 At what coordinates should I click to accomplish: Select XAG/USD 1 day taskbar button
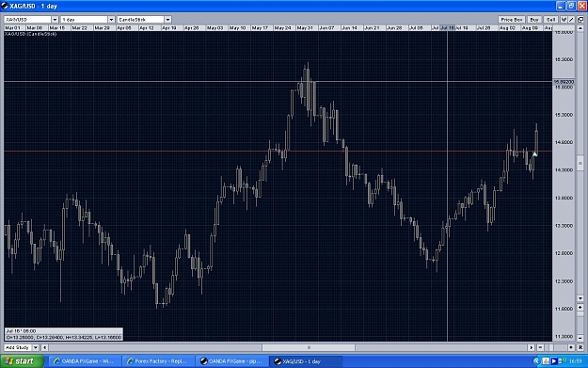coord(305,361)
